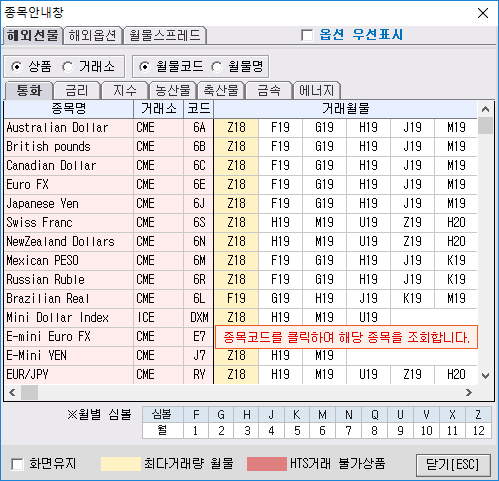This screenshot has height=481, width=499.
Task: Click the scroll down arrow of the list
Action: click(x=485, y=376)
